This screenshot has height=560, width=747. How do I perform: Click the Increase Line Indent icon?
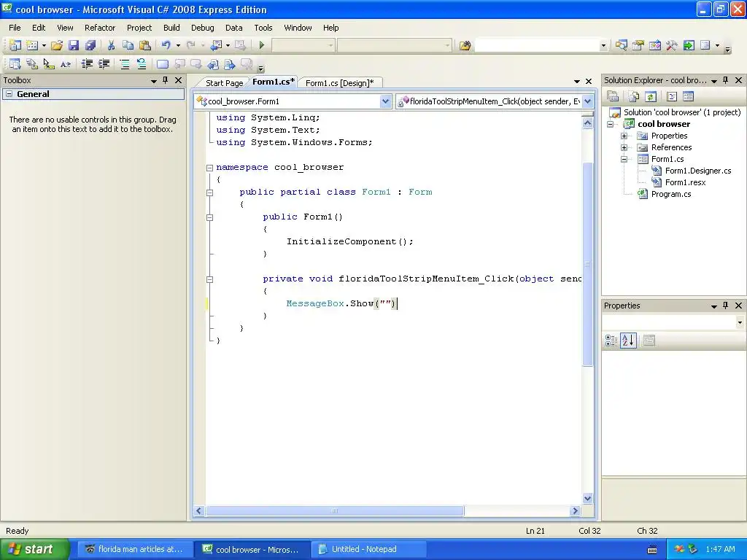104,64
